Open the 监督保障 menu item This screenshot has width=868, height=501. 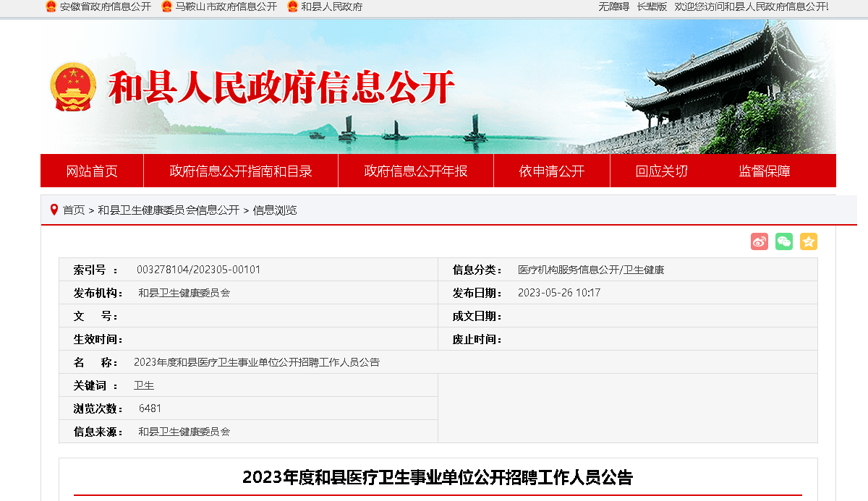[x=765, y=171]
